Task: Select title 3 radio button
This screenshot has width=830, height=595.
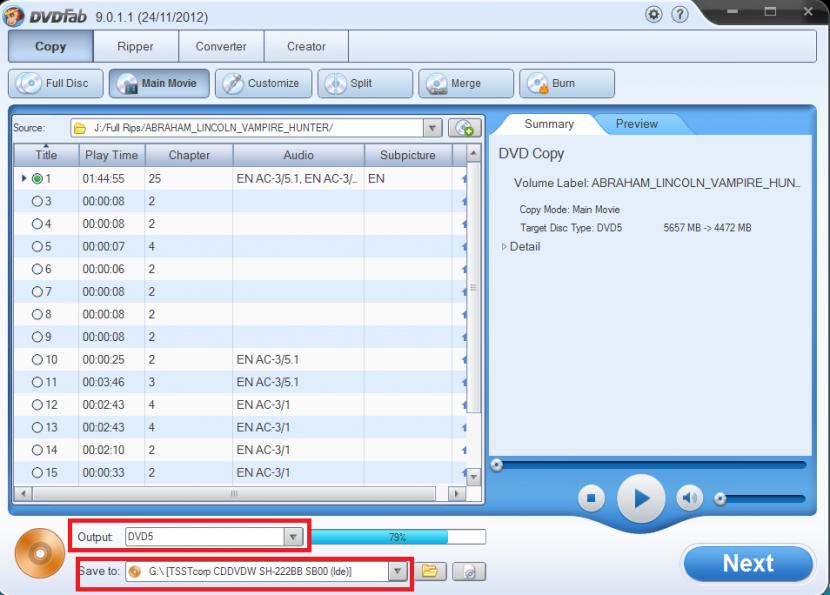Action: pyautogui.click(x=38, y=201)
